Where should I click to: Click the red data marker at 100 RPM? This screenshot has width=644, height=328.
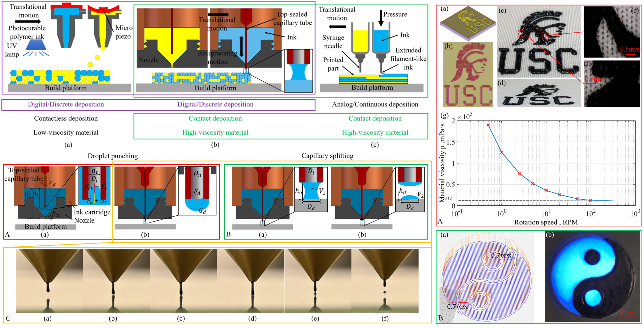(591, 201)
